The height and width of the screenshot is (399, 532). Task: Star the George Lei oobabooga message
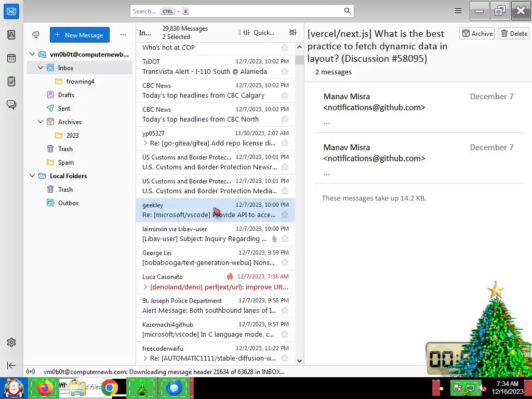point(285,262)
